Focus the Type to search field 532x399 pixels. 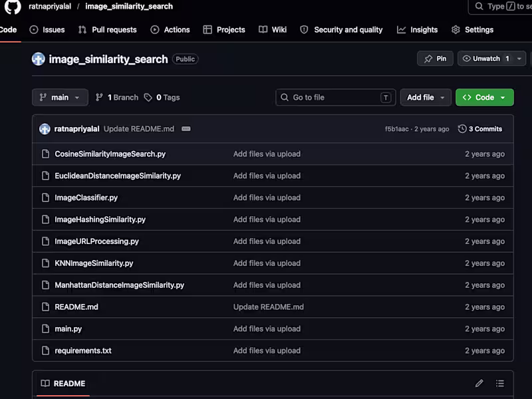[x=501, y=7]
